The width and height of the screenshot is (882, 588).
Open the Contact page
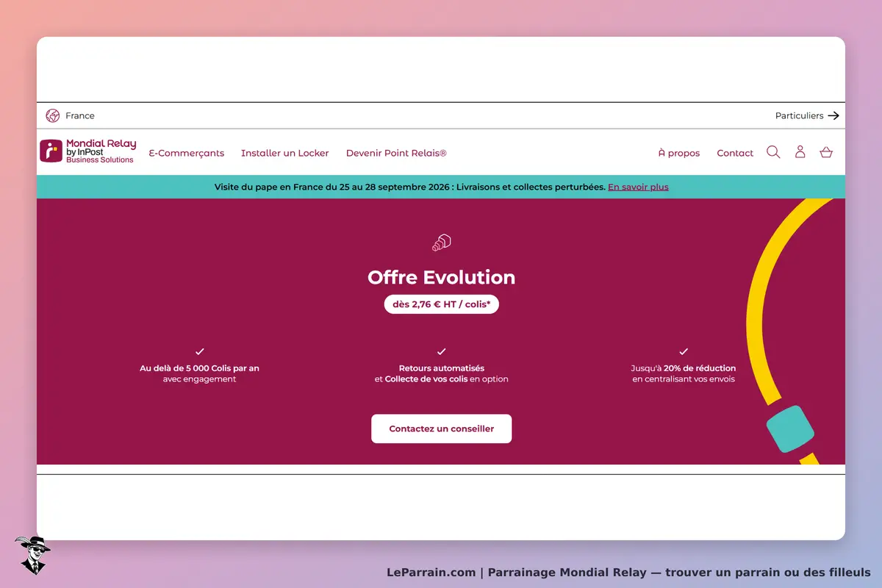pyautogui.click(x=735, y=153)
